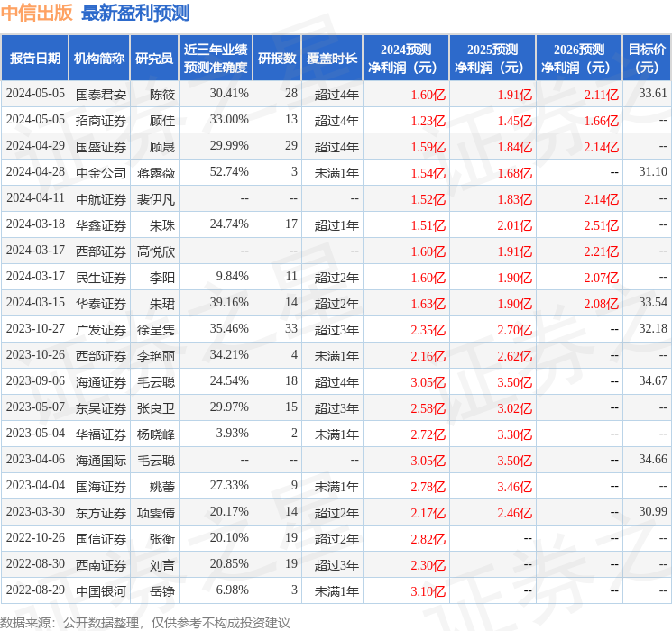Click accuracy value 3.93%

pyautogui.click(x=233, y=433)
